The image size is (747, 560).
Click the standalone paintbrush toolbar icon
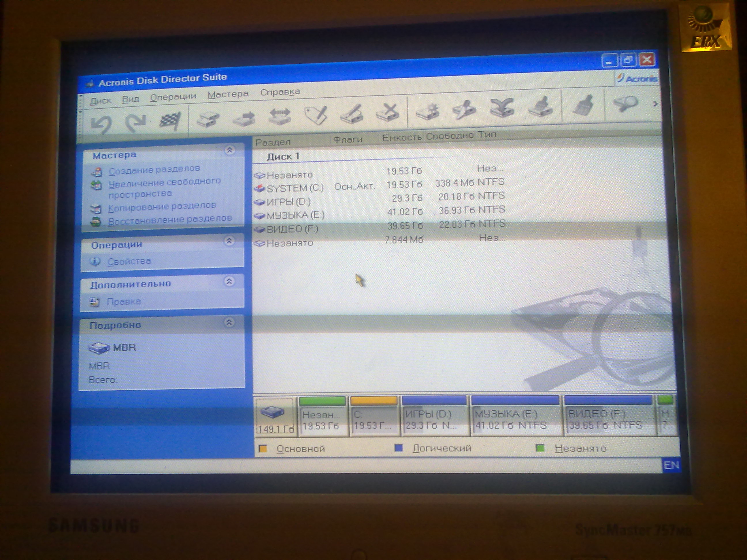[x=583, y=105]
